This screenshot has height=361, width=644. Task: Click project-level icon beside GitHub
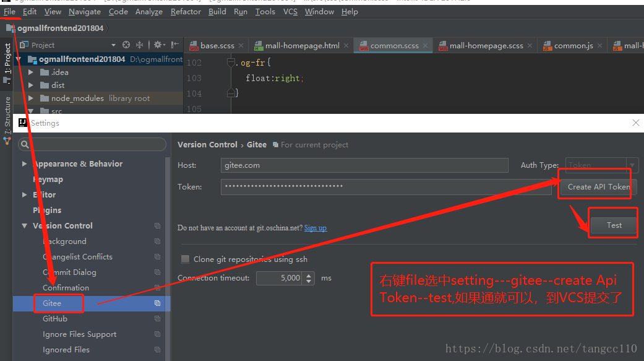click(157, 319)
